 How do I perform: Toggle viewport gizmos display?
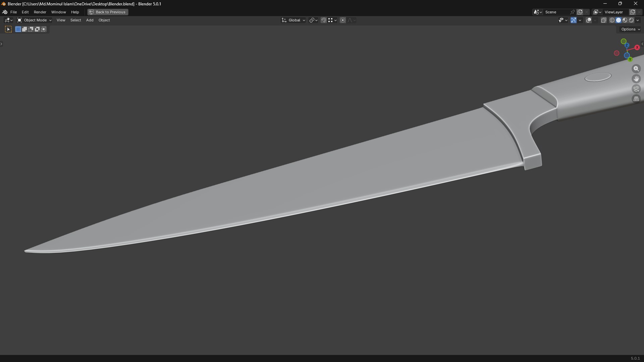[574, 20]
